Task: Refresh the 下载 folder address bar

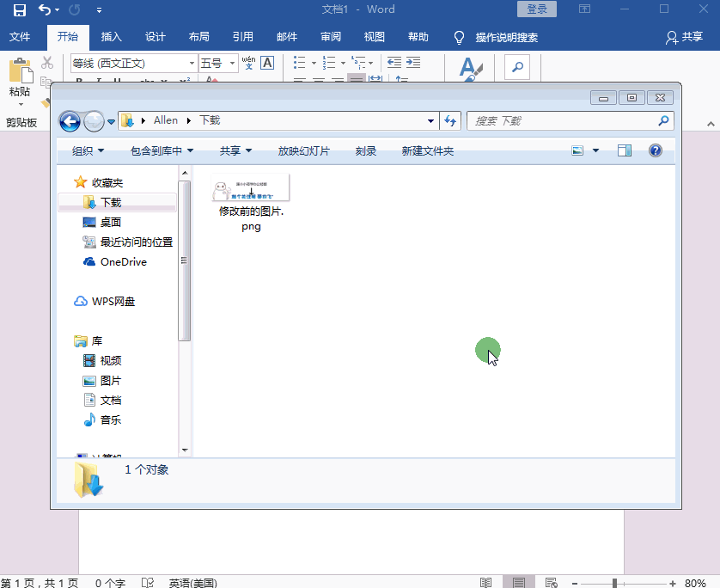Action: 451,121
